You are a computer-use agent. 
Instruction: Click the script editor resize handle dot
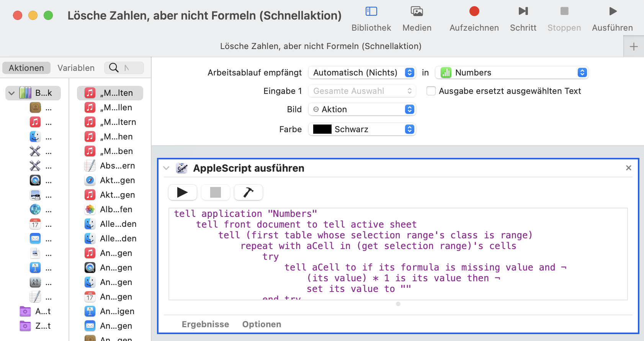(398, 304)
